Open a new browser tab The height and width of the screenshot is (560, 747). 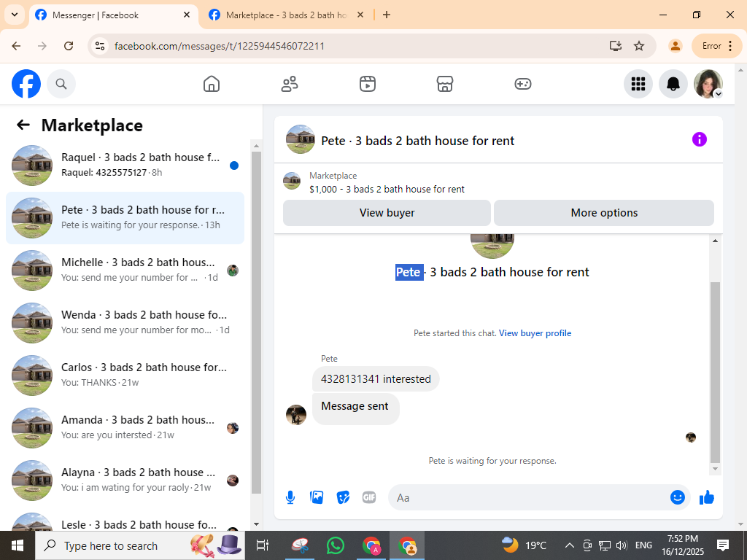(x=387, y=15)
